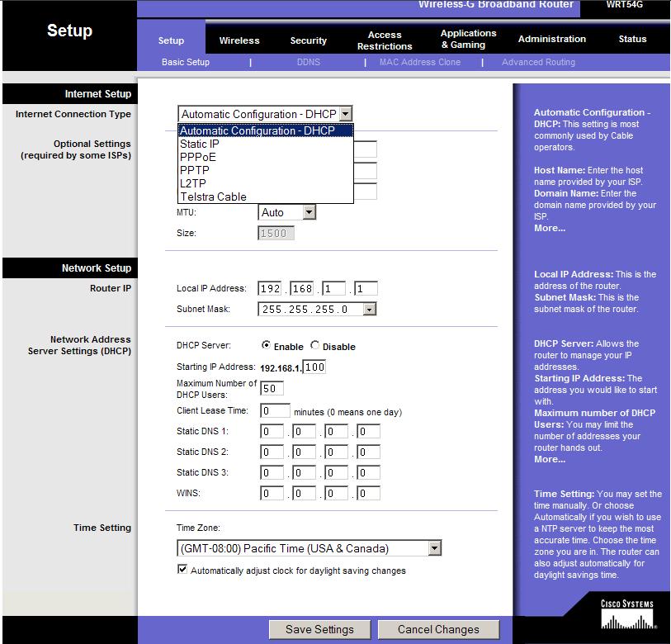Open Applications & Gaming tab
The image size is (671, 644).
[x=468, y=39]
